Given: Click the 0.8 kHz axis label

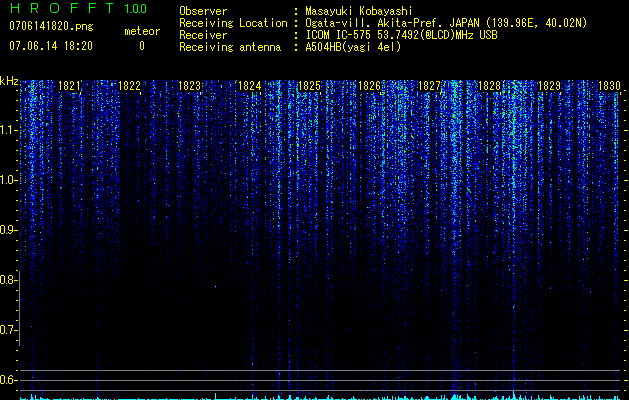Looking at the screenshot, I should tap(7, 280).
